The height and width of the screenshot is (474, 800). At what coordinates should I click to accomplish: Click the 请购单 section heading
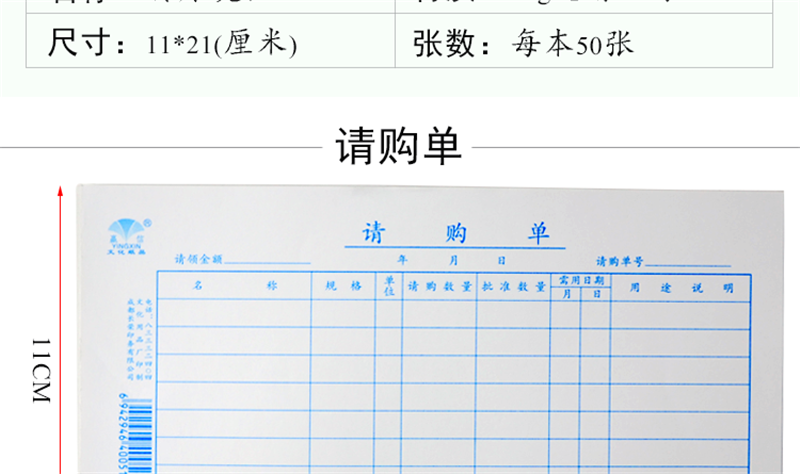[399, 146]
